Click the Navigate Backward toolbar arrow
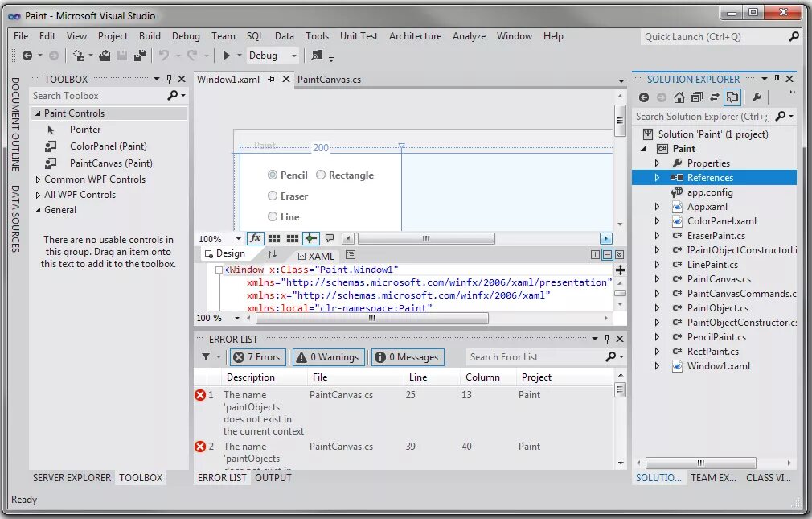The image size is (812, 519). click(27, 56)
